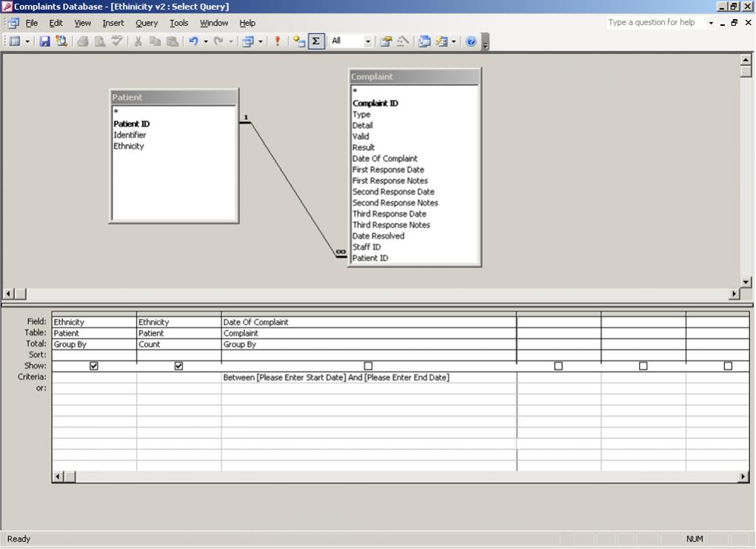Select Date Resolved in Complaint table
756x549 pixels.
[x=378, y=236]
